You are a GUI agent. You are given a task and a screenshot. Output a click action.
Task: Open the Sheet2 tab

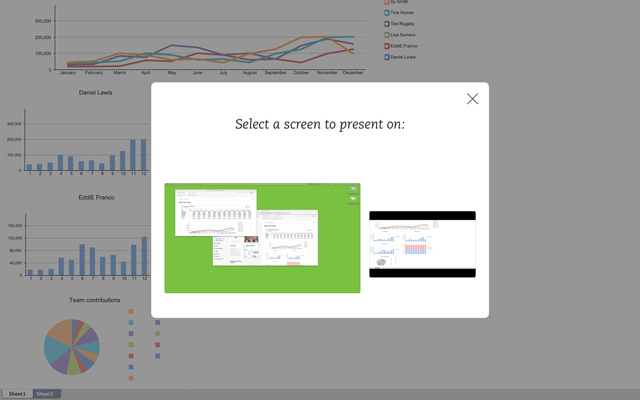point(46,394)
